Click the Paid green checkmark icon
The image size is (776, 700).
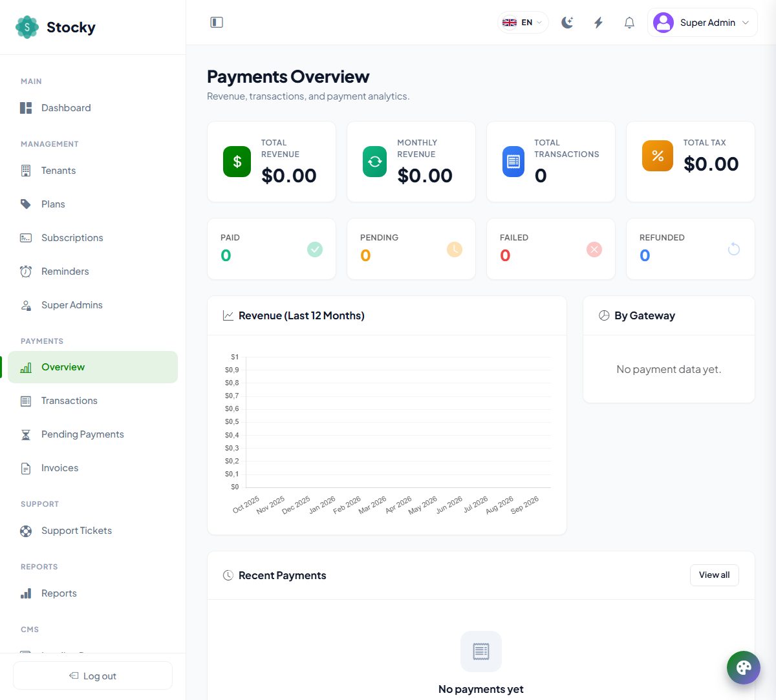[x=315, y=249]
